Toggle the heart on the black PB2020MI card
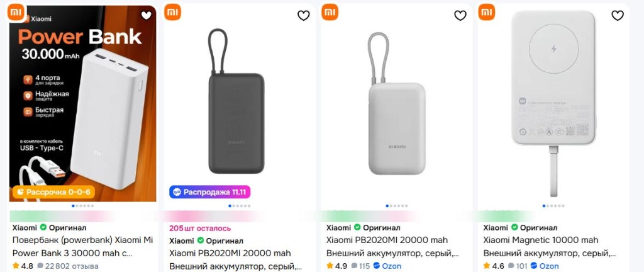The image size is (644, 272). (x=304, y=16)
